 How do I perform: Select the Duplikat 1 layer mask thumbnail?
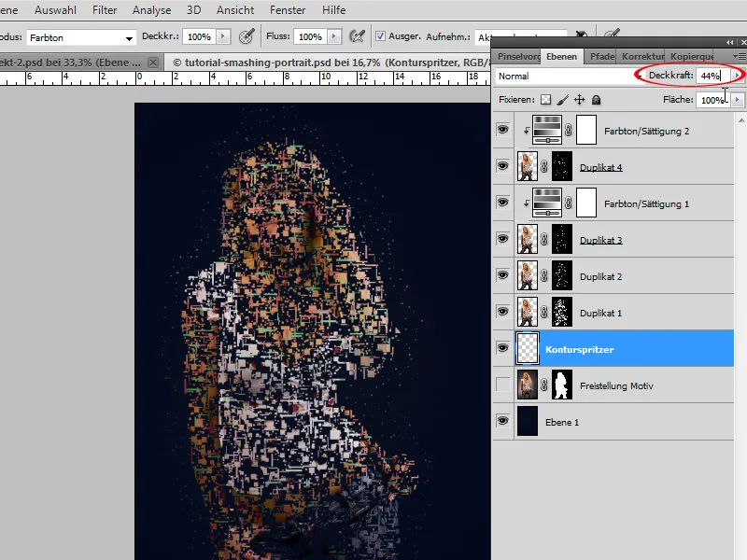[x=562, y=313]
